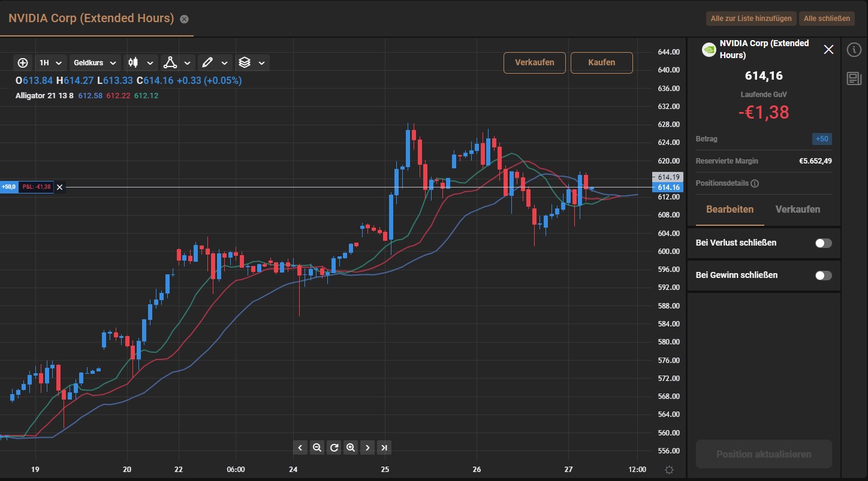Click the +50,0 position label on chart
This screenshot has height=481, width=868.
coord(9,187)
